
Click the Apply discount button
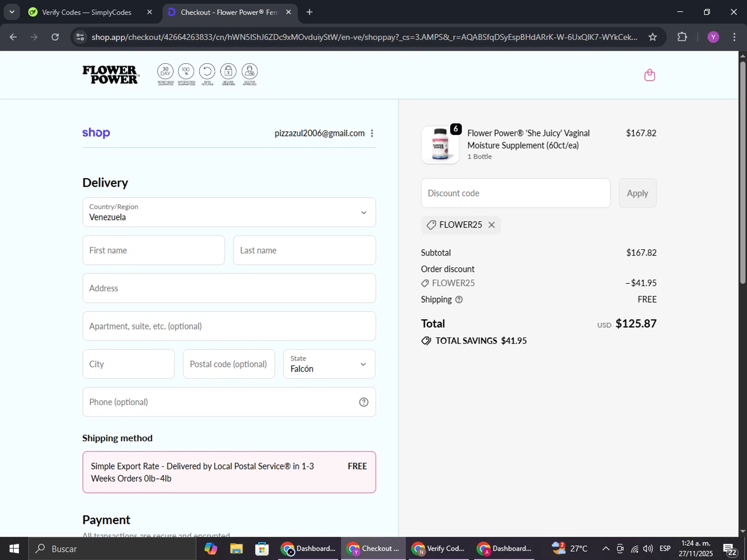(x=637, y=193)
